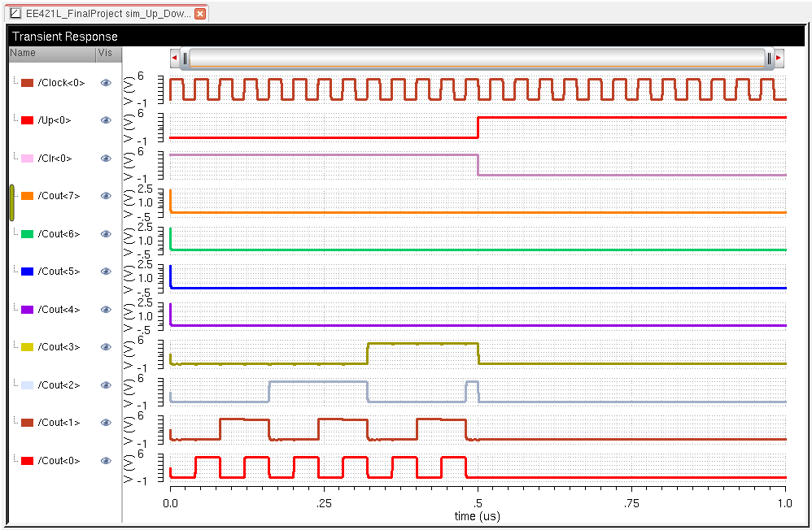812x530 pixels.
Task: Select the /Cout<1> signal entry
Action: [x=59, y=423]
